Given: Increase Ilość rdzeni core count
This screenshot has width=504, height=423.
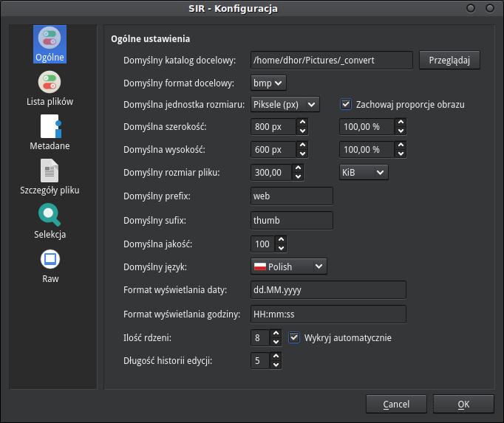Looking at the screenshot, I should [276, 334].
